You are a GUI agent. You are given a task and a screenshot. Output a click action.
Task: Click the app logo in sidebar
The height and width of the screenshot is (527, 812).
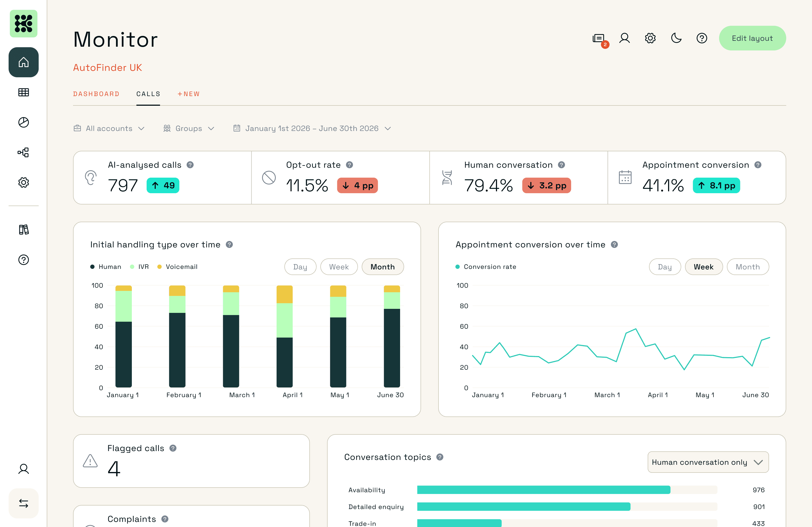tap(24, 24)
